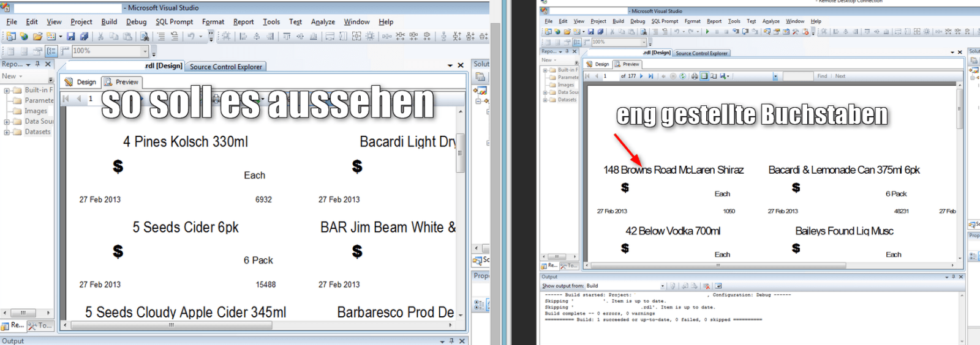Viewport: 980px width, 345px height.
Task: Click Solution Explorer icon in right window toolbar
Action: point(766,31)
